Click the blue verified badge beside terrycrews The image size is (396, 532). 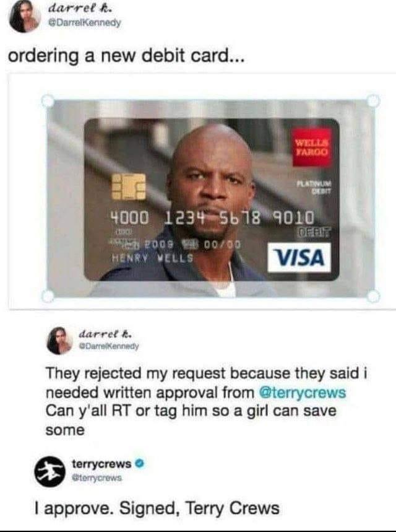coord(140,463)
